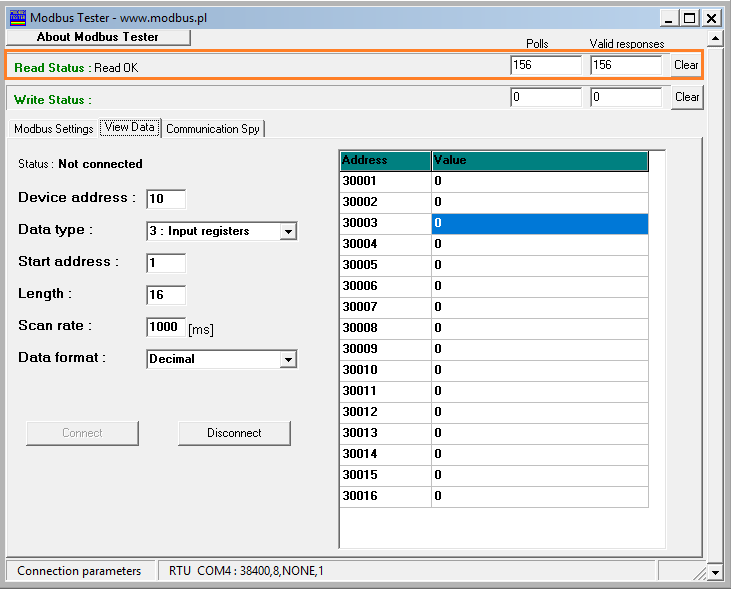
Task: Click the 'RTU COM4 : 38400,8,NONE,1' status entry
Action: coord(246,571)
